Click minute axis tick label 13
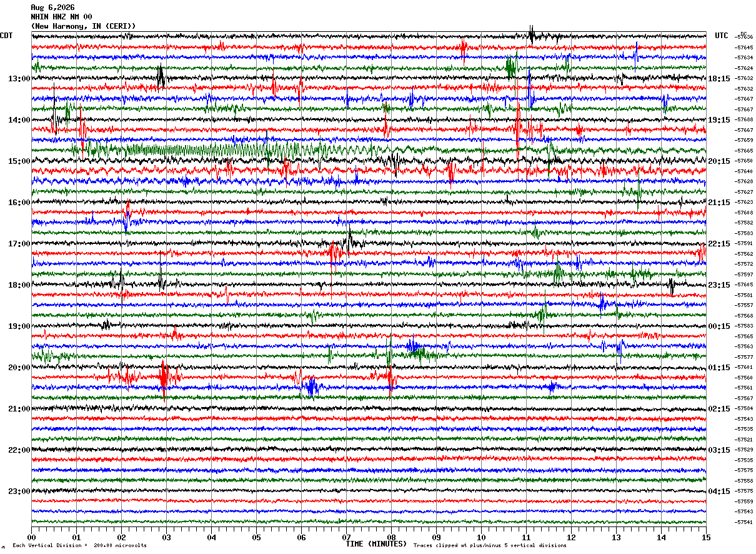The image size is (756, 554). [616, 538]
